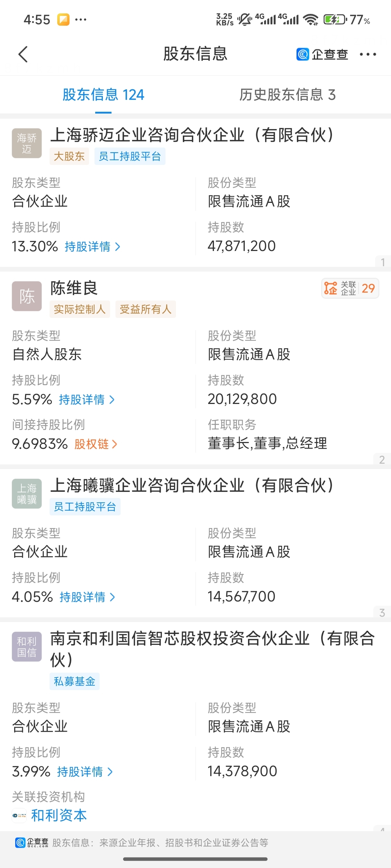Open 和利资本 investment institution link
391x868 pixels.
coord(59,816)
